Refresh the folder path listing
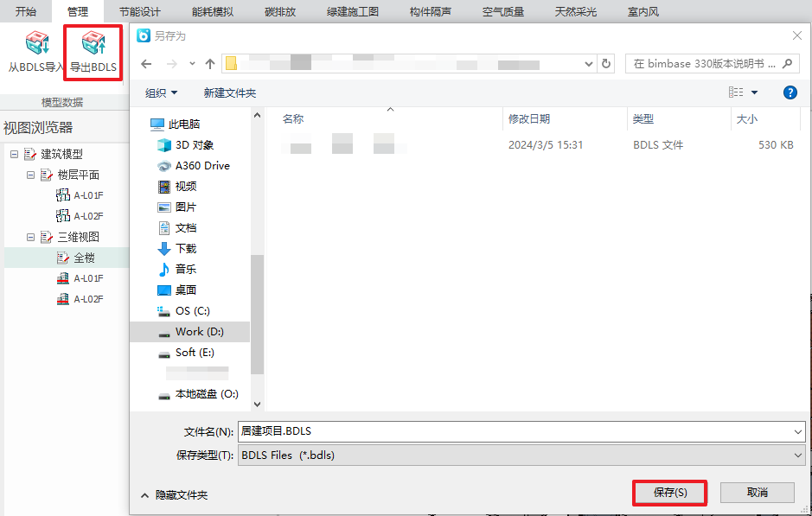812x516 pixels. (x=606, y=64)
